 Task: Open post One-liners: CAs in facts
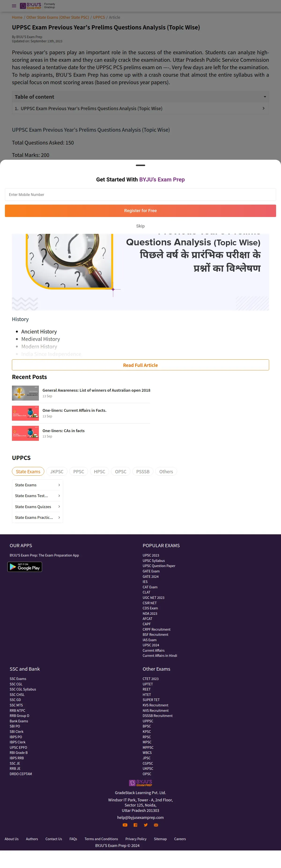click(x=63, y=431)
